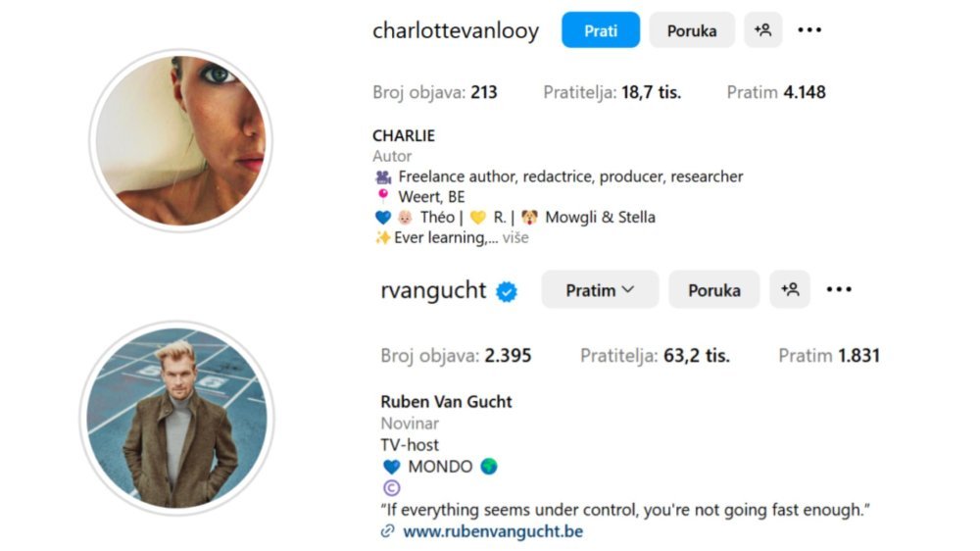Click the add-person icon beside rvangucht's Poruka button

(789, 289)
